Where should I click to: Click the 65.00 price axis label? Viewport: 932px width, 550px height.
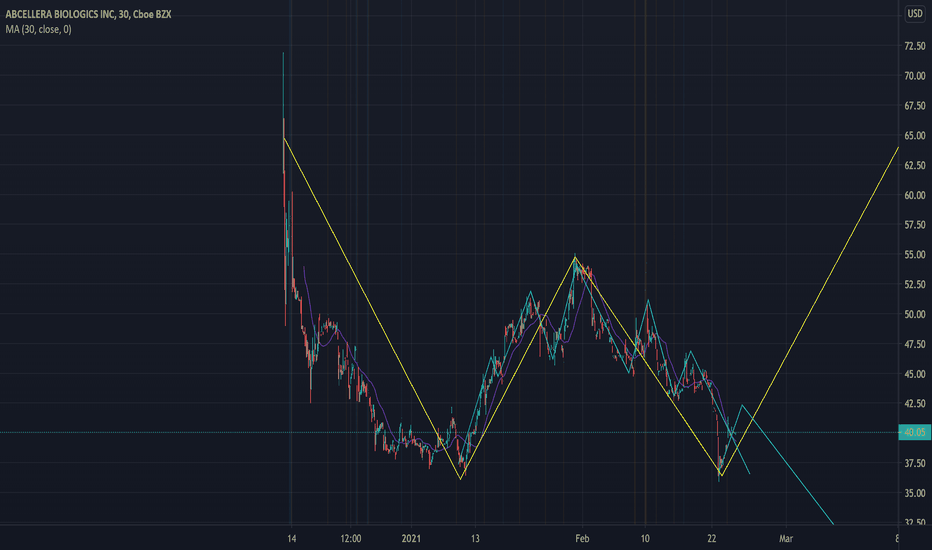pos(915,136)
